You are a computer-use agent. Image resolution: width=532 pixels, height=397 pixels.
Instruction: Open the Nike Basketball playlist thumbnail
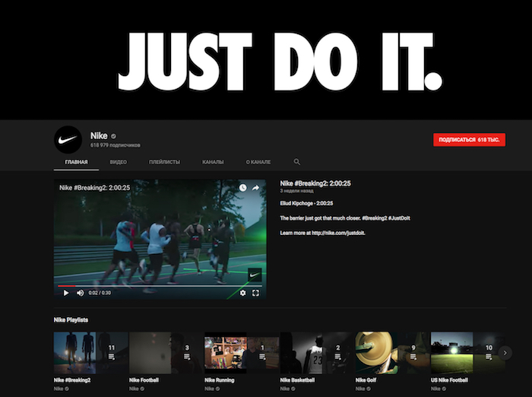point(317,353)
